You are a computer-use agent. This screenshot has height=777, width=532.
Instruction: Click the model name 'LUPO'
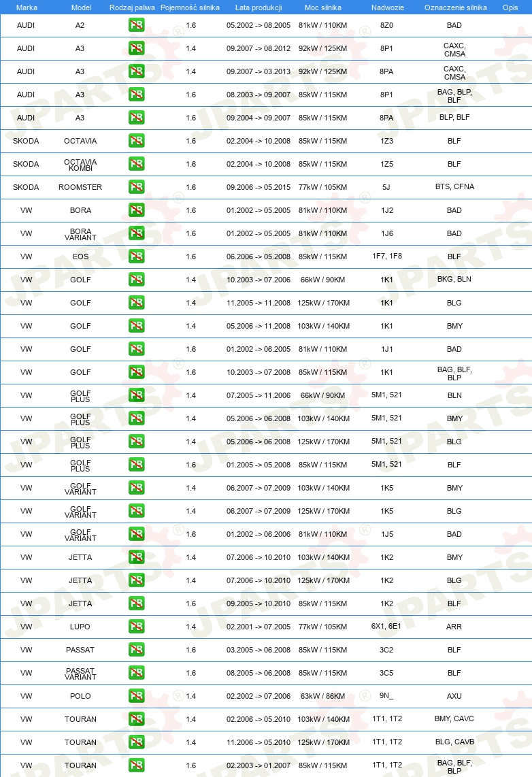click(80, 627)
